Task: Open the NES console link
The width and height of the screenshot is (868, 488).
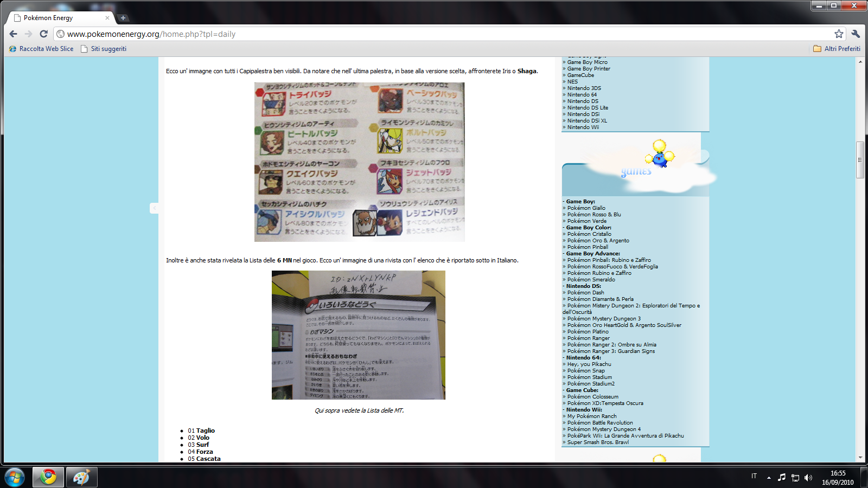Action: (572, 82)
